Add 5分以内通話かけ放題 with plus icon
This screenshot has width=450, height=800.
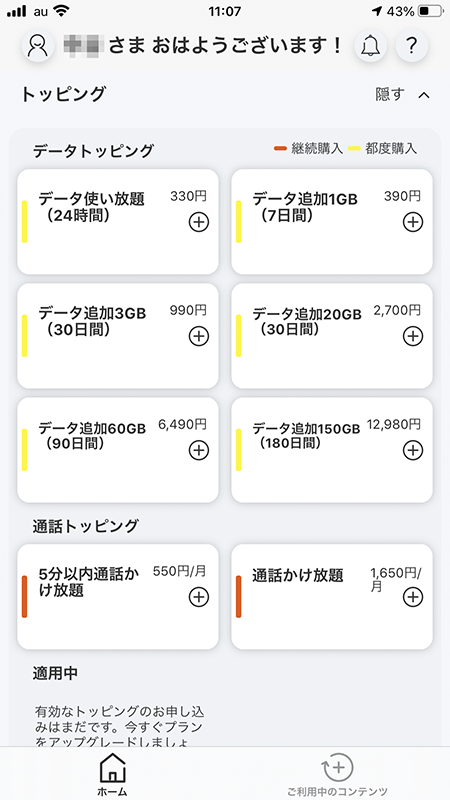pos(199,597)
